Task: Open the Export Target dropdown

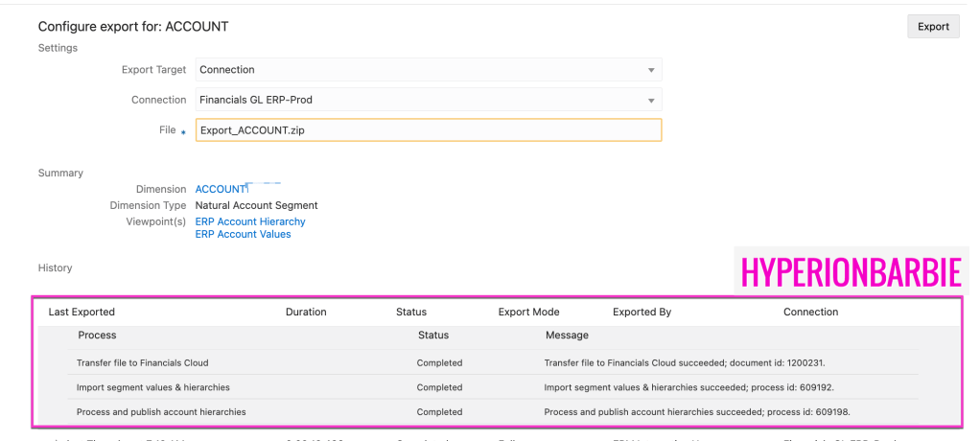Action: (428, 70)
